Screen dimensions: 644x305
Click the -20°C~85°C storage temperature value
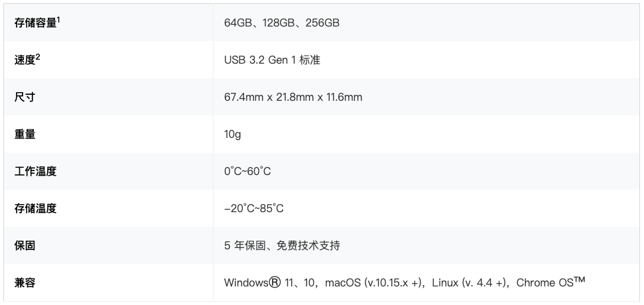pos(254,209)
